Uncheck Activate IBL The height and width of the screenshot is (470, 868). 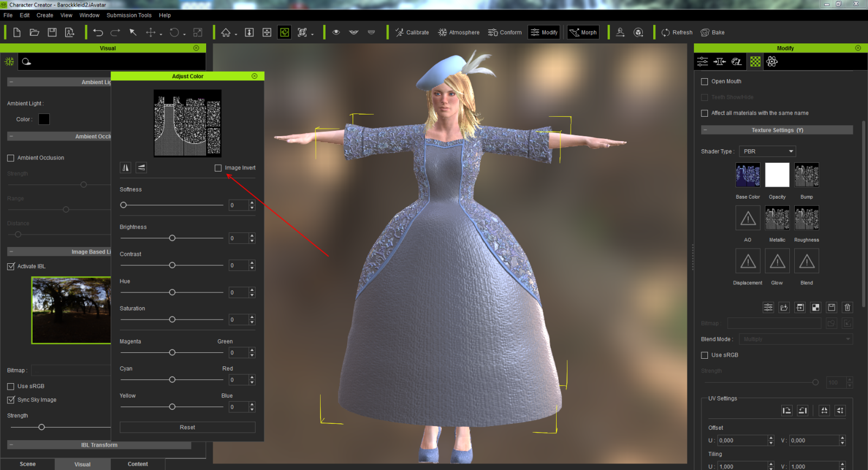coord(11,266)
